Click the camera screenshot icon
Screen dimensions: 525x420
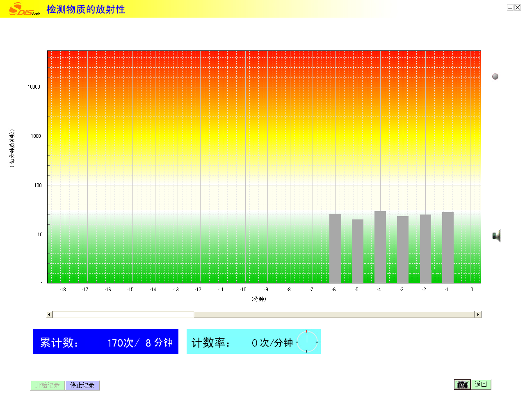462,385
